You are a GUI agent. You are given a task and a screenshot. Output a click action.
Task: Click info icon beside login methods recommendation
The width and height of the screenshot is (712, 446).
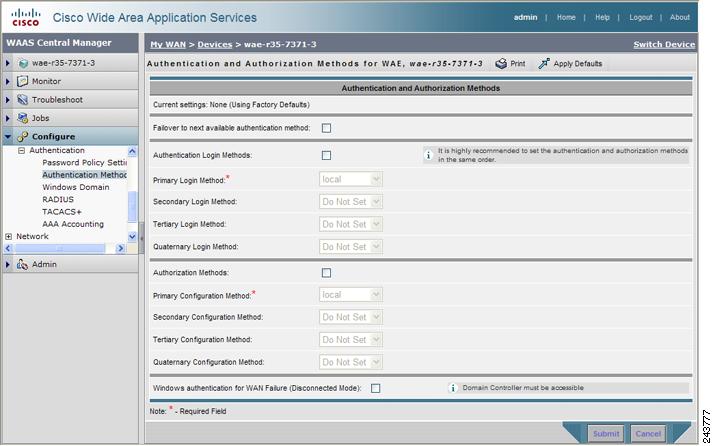click(428, 155)
